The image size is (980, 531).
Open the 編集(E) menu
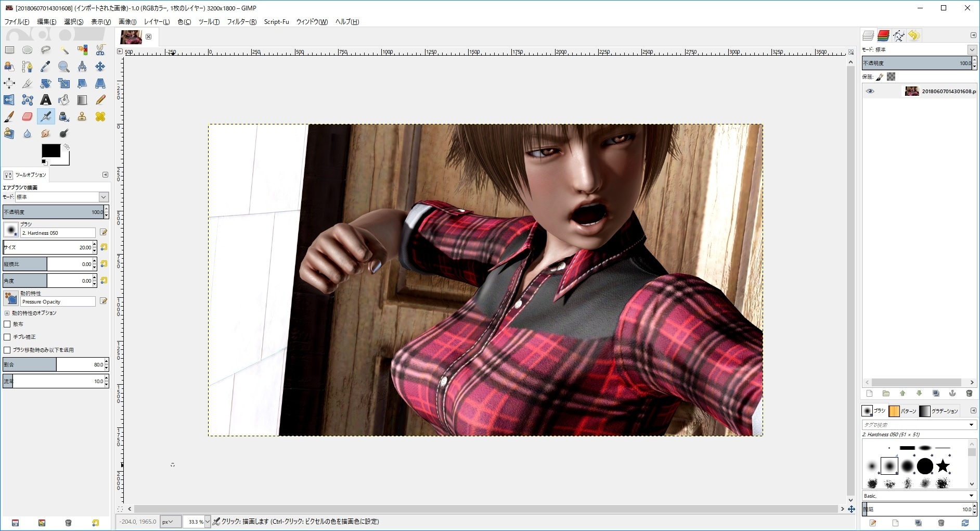[x=47, y=22]
